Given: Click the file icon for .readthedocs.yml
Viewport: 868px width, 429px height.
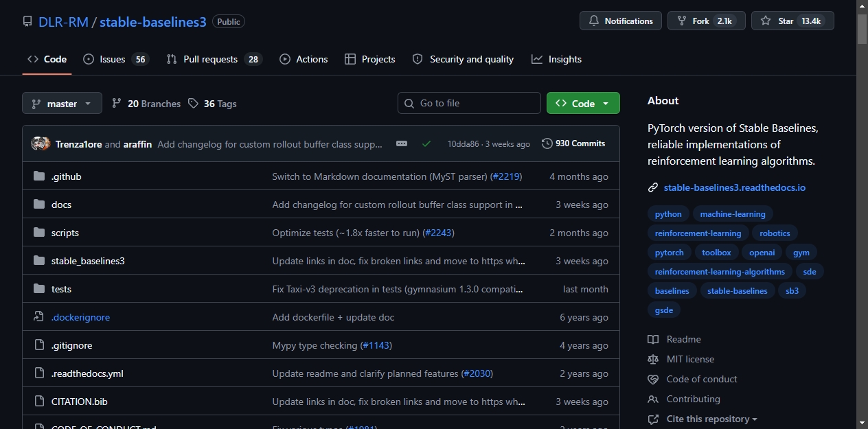Looking at the screenshot, I should (x=39, y=373).
